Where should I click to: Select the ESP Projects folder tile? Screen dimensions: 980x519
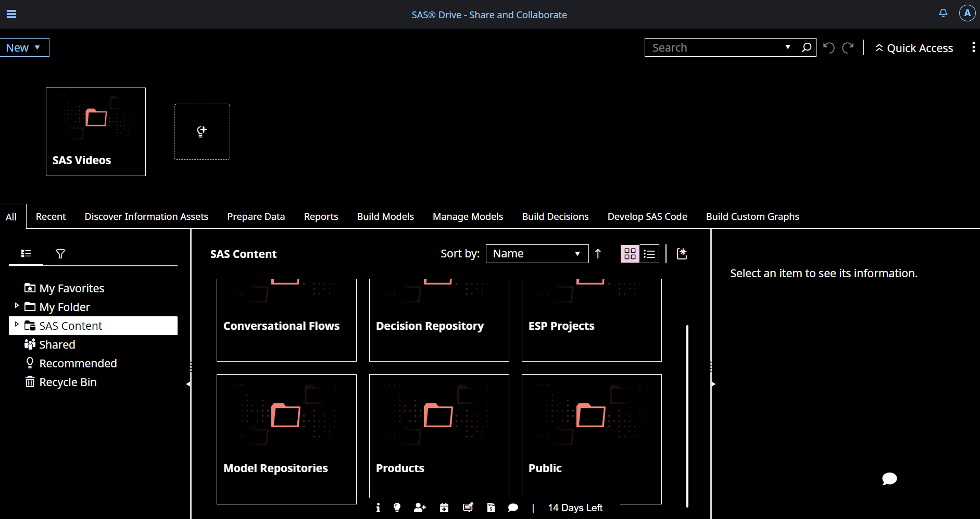[592, 320]
